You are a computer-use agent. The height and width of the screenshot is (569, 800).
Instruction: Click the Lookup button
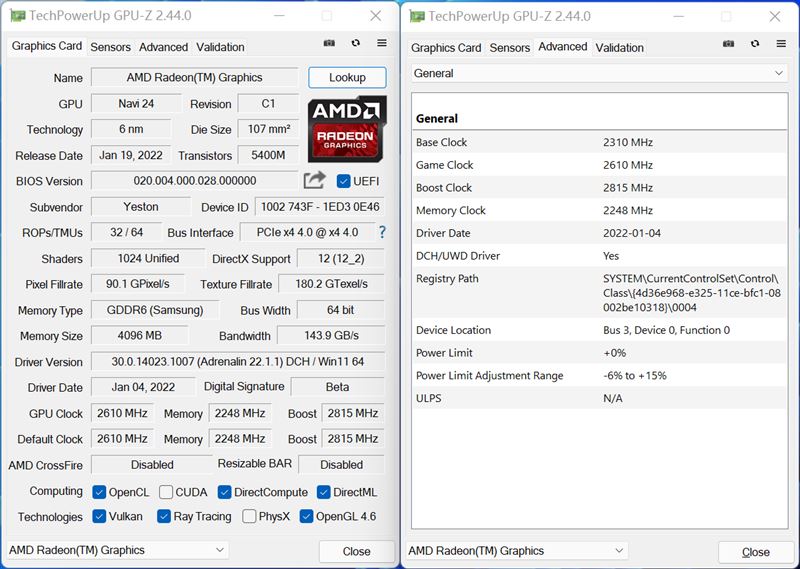(347, 77)
